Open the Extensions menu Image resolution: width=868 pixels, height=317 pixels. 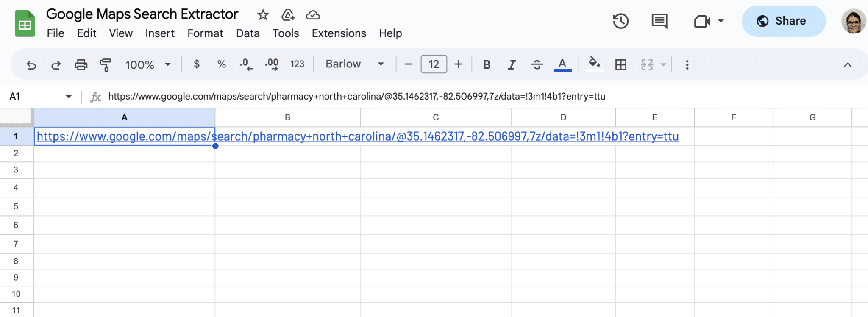[x=339, y=33]
